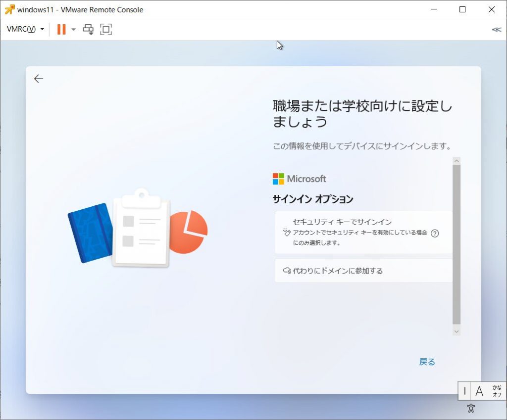The image size is (507, 420).
Task: Open help for security key sign-in
Action: [x=435, y=233]
